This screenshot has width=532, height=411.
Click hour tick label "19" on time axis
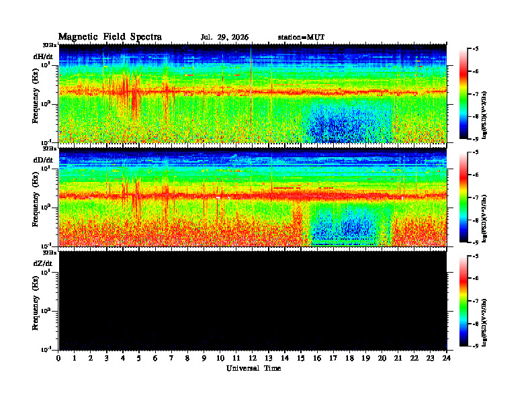pyautogui.click(x=365, y=359)
